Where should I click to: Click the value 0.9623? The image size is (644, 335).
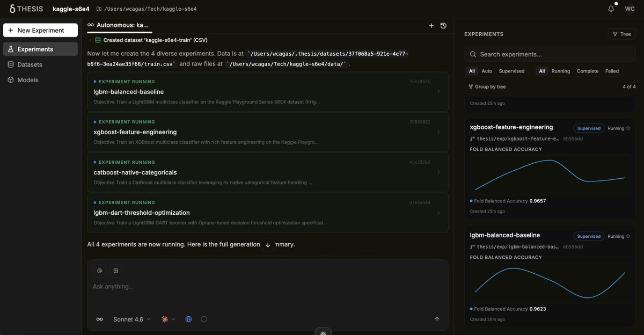click(537, 309)
